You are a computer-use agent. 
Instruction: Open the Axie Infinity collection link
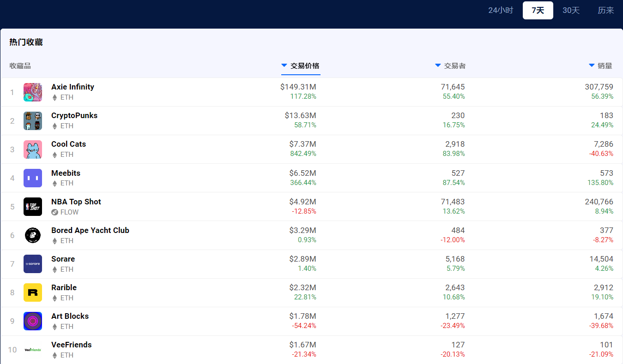(73, 87)
